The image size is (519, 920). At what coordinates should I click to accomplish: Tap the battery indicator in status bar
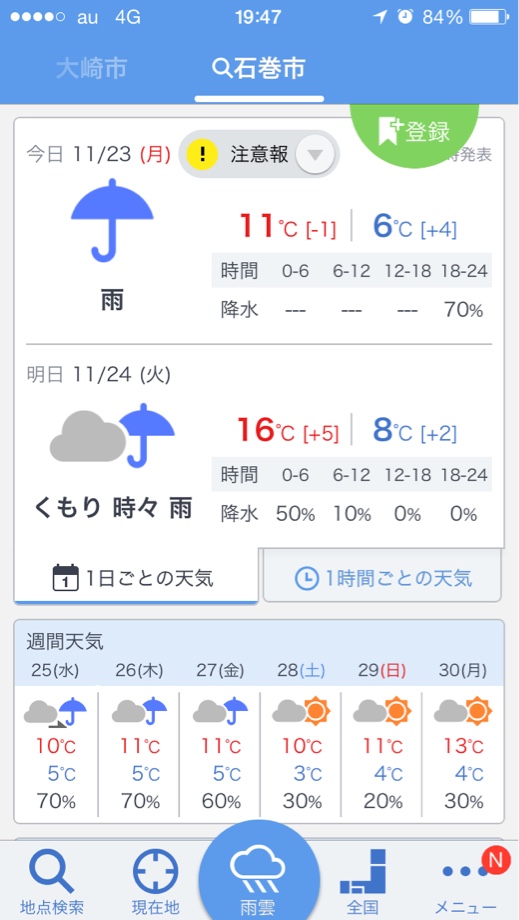click(x=488, y=18)
